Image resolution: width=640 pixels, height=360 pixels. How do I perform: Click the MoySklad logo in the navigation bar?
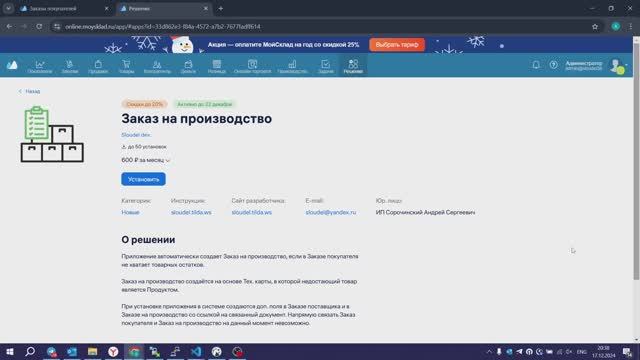pyautogui.click(x=12, y=65)
